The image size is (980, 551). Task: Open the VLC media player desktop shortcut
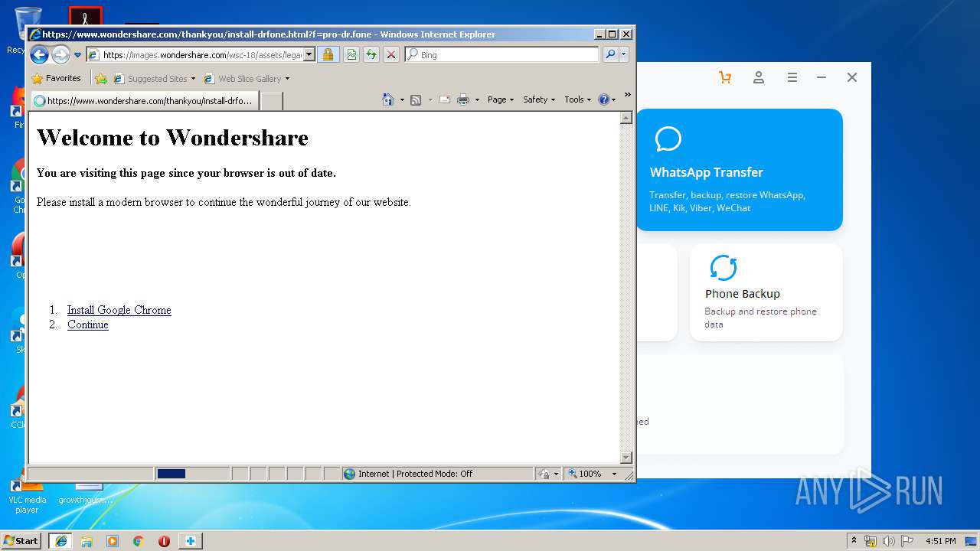[27, 495]
